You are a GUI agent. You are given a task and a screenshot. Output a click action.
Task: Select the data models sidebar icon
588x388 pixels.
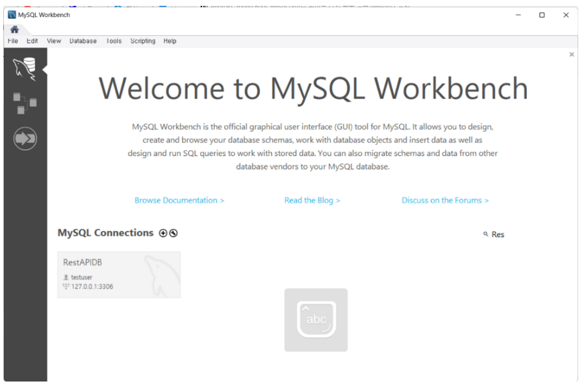coord(25,103)
